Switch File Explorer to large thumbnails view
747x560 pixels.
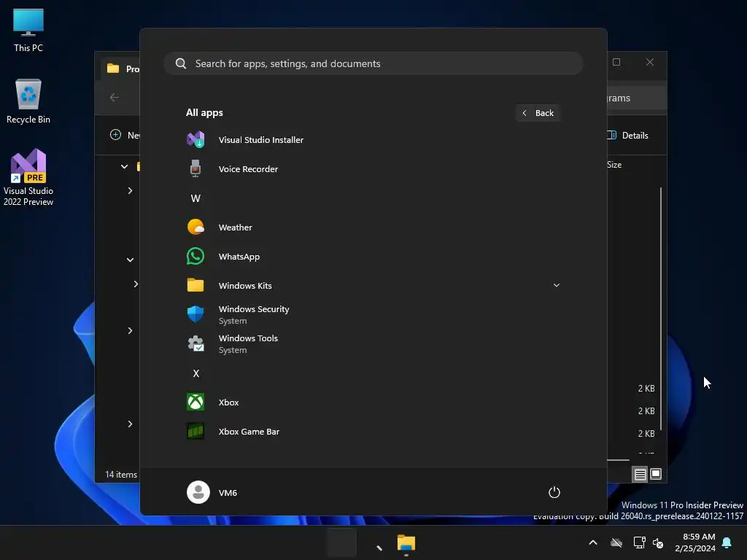point(656,474)
